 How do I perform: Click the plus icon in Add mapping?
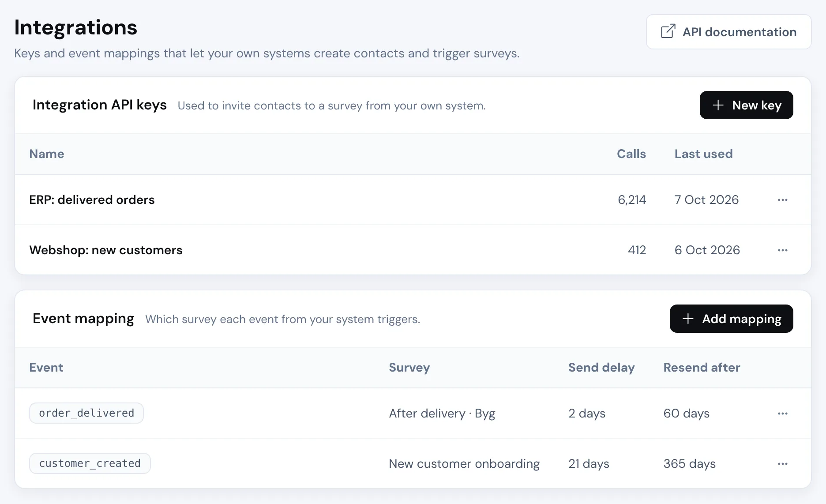(688, 319)
